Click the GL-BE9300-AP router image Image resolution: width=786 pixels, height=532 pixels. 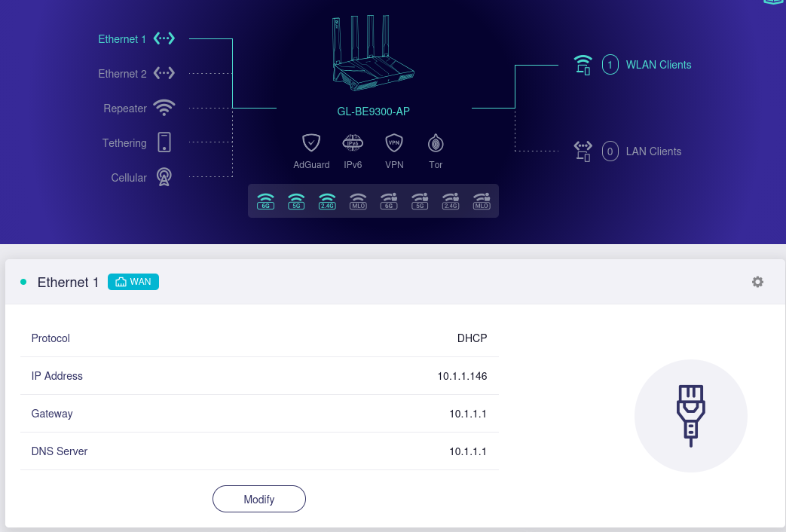[x=373, y=53]
